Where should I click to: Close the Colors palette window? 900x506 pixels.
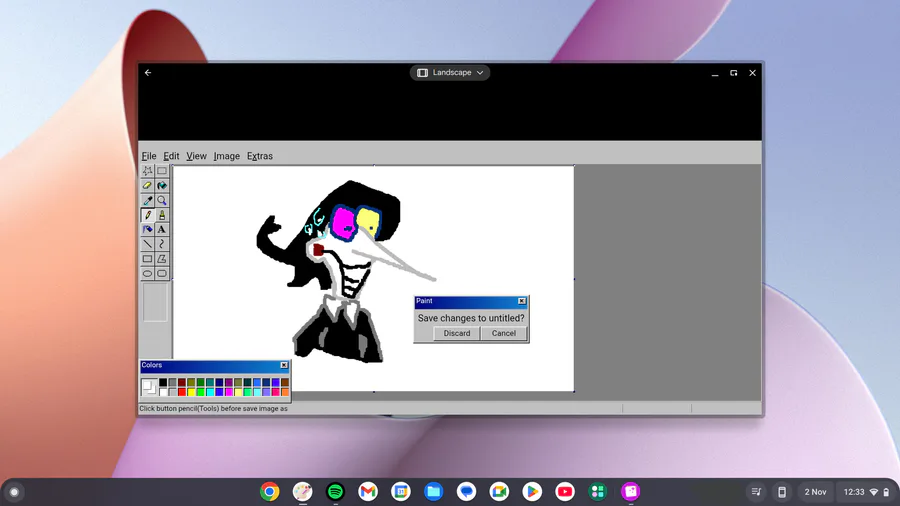pyautogui.click(x=284, y=365)
